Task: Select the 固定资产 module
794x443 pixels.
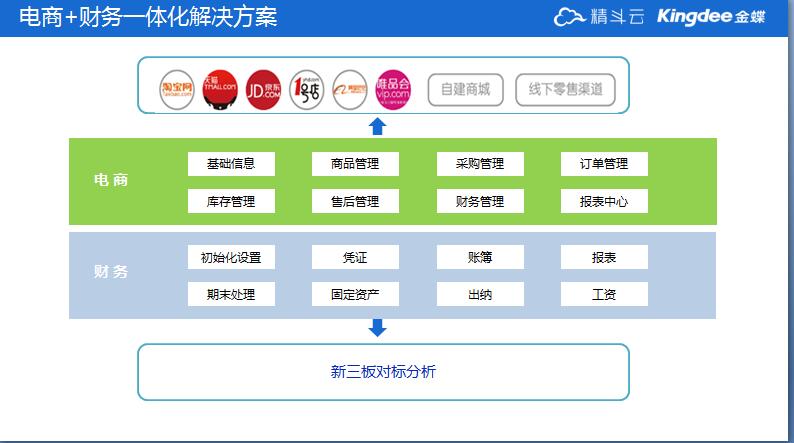Action: (355, 294)
